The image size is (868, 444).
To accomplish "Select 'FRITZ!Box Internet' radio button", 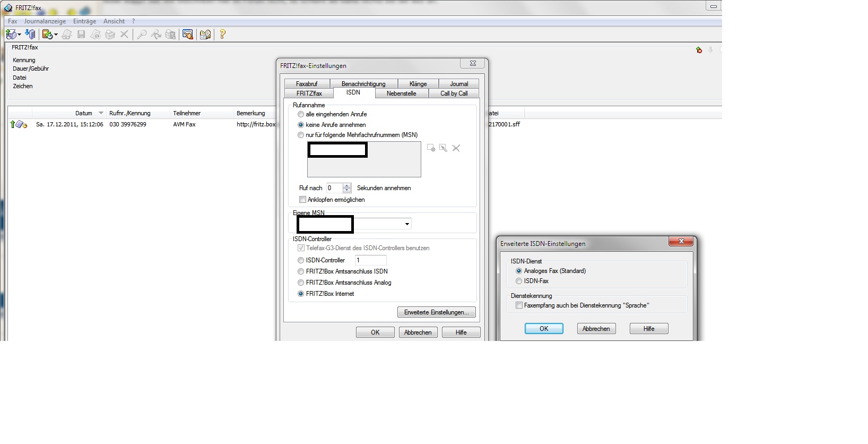I will tap(301, 294).
